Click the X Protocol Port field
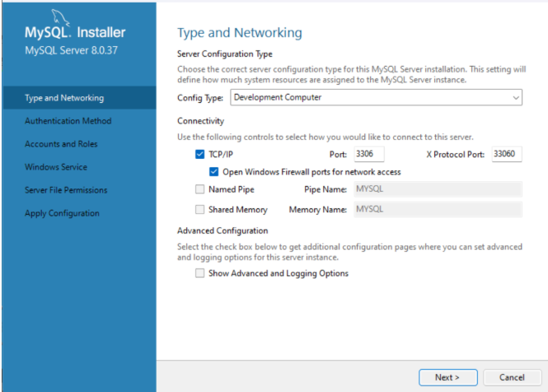 pos(507,154)
